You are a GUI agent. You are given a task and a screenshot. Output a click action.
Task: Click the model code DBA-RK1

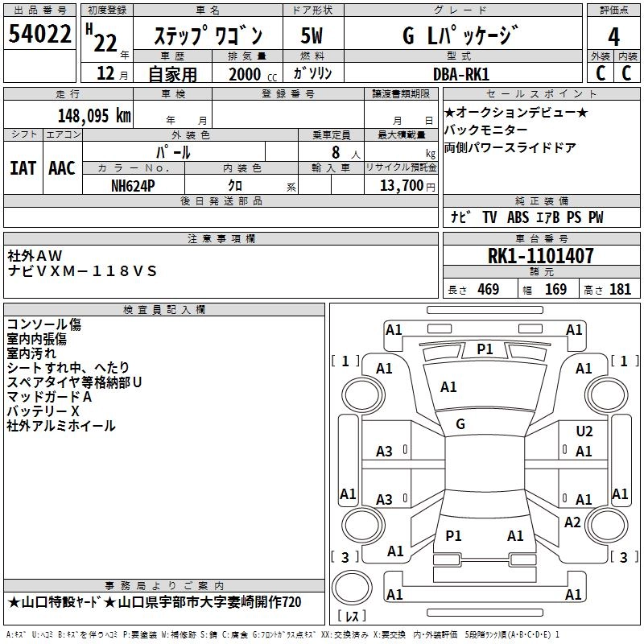[x=461, y=74]
